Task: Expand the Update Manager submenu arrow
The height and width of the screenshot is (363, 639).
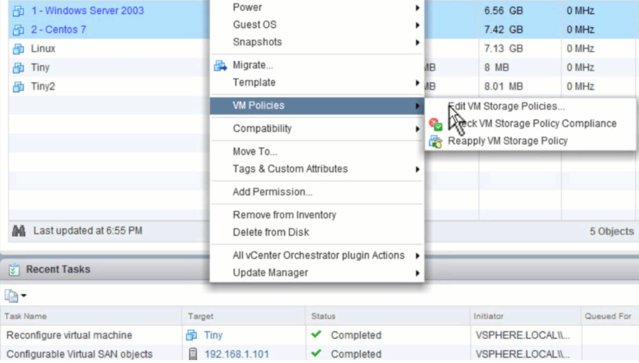Action: point(417,273)
